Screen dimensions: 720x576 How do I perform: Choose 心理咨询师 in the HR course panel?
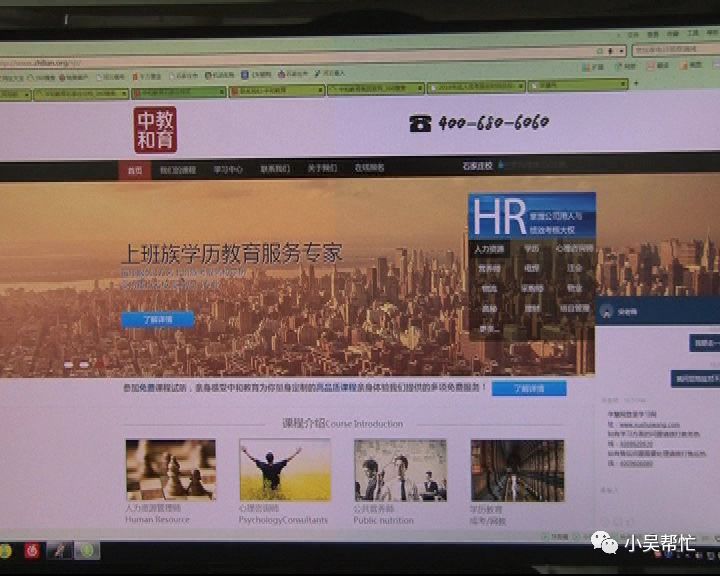[574, 248]
